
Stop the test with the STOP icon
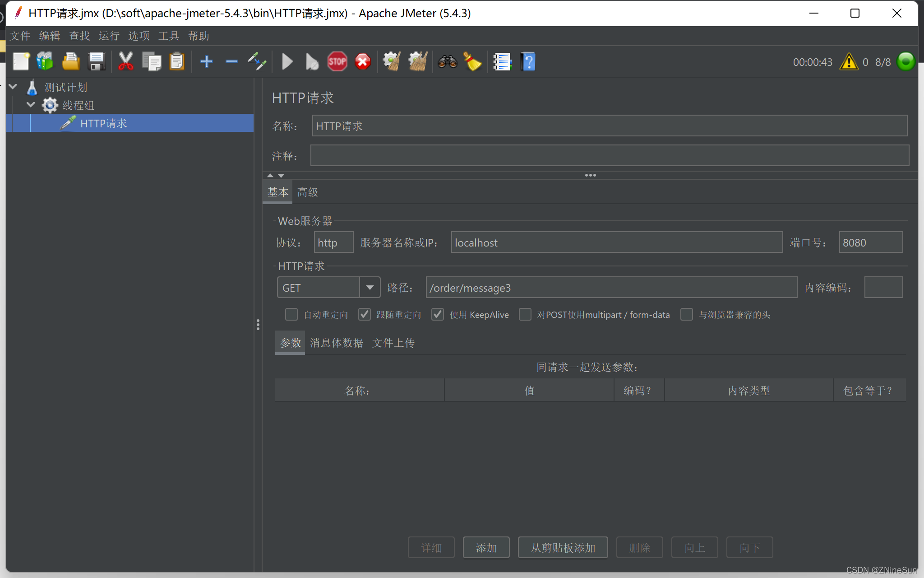(x=337, y=61)
